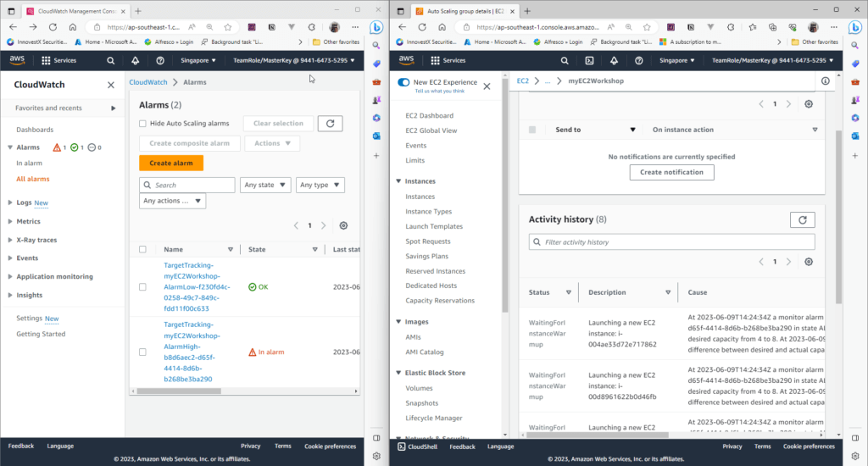This screenshot has width=868, height=466.
Task: Switch to CloudWatch Management Console tab
Action: 76,11
